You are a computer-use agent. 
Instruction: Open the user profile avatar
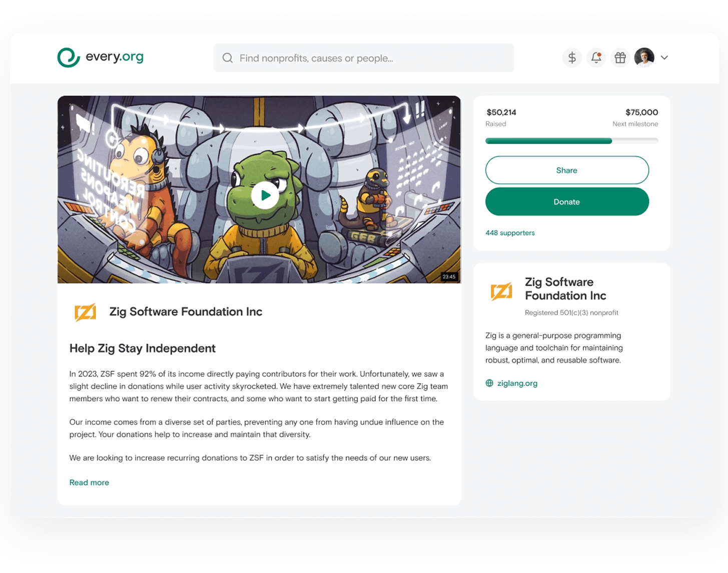pos(644,57)
